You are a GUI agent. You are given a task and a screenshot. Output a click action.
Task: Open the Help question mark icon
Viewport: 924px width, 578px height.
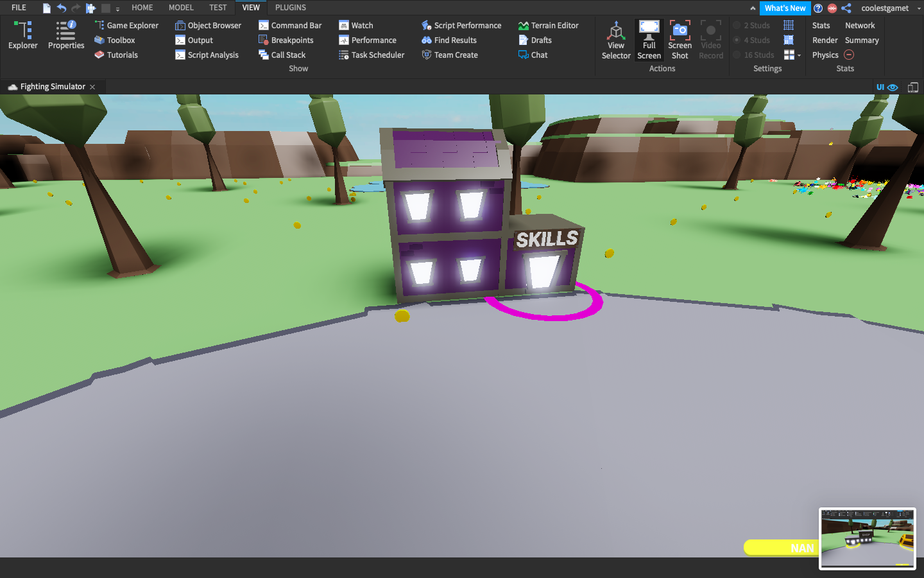click(818, 8)
